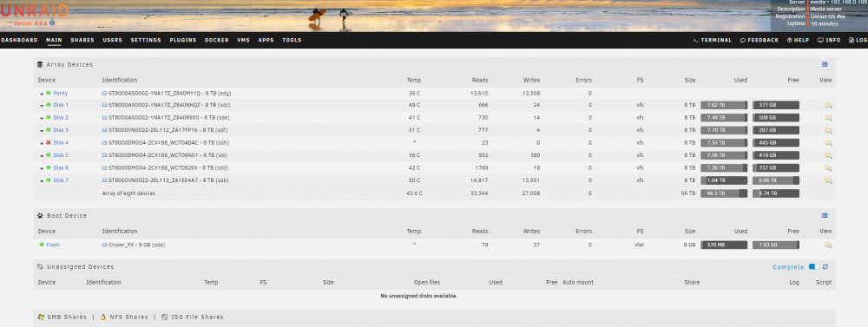Toggle the Unassigned Devices Complete switch
This screenshot has height=327, width=868.
point(814,266)
